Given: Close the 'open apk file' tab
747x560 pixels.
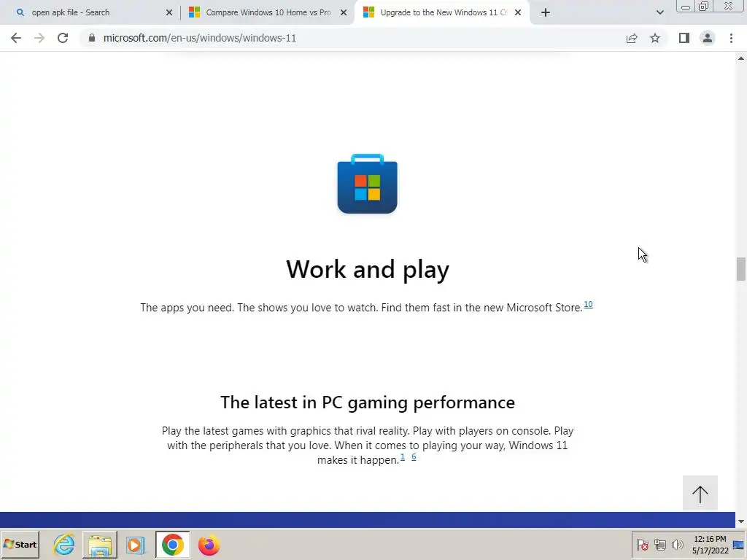Looking at the screenshot, I should click(x=169, y=13).
